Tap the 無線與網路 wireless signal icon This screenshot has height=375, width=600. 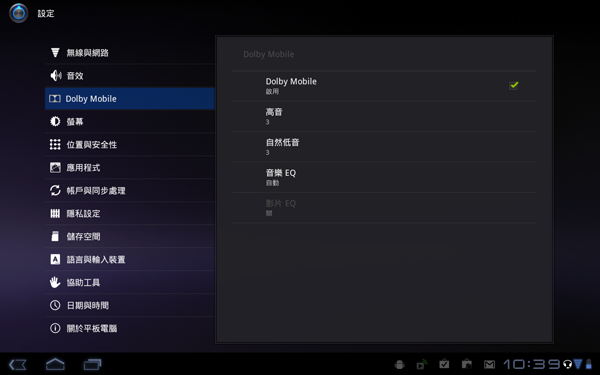pos(55,52)
